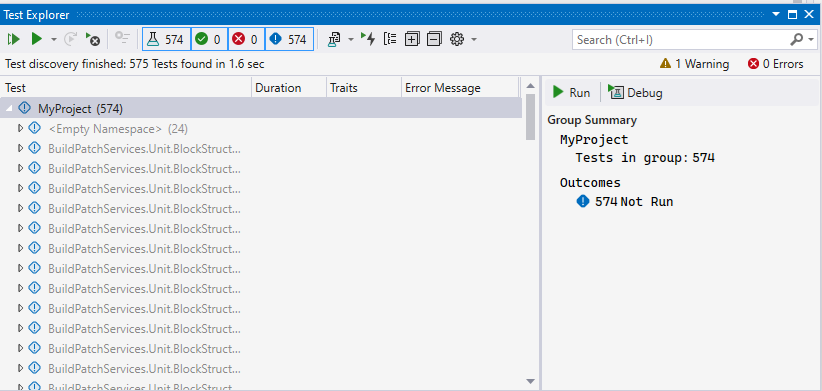Open the search filter dropdown arrow
The height and width of the screenshot is (391, 822).
812,40
